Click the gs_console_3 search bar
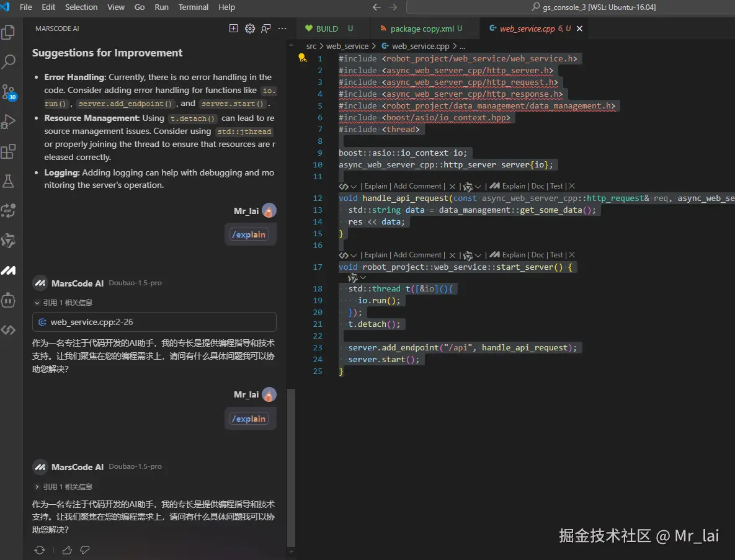This screenshot has width=735, height=560. click(571, 7)
